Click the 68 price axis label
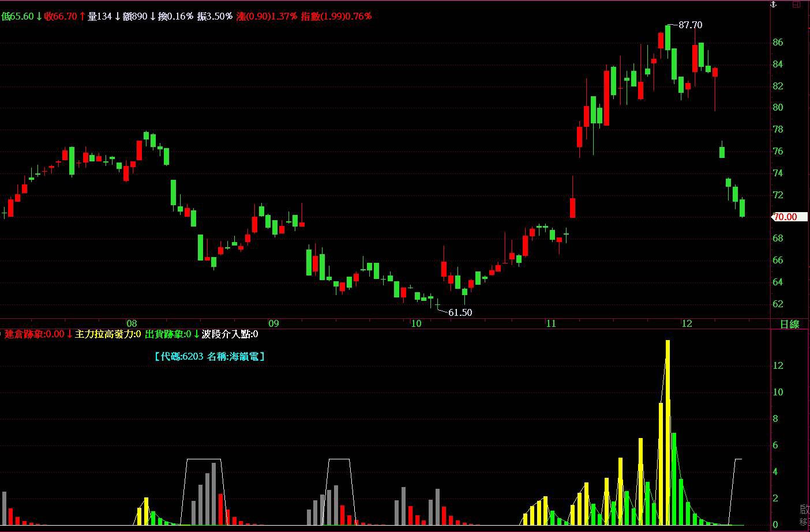 (x=778, y=238)
